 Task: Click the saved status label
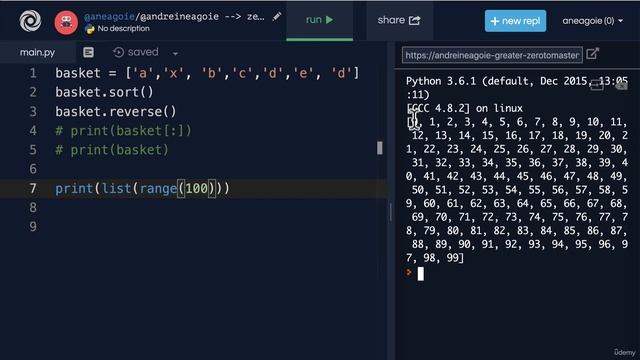click(143, 52)
